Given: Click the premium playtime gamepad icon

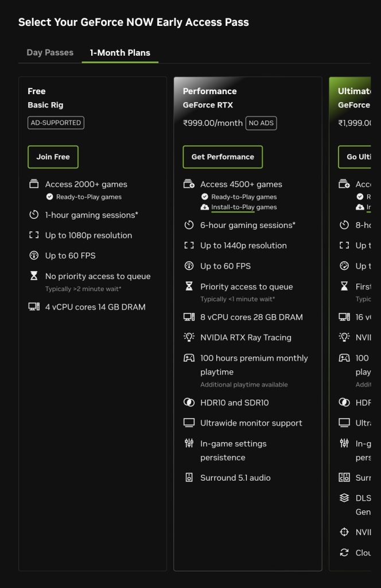Looking at the screenshot, I should click(189, 358).
